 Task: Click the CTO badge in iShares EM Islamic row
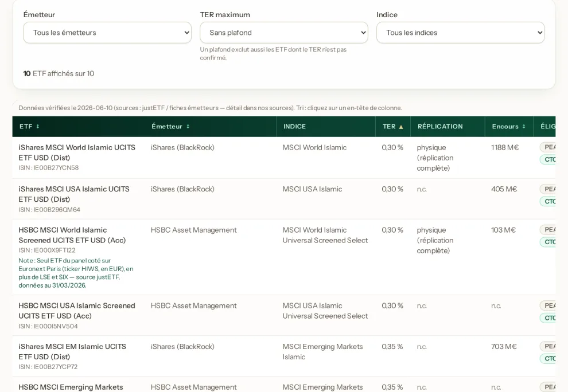point(548,358)
